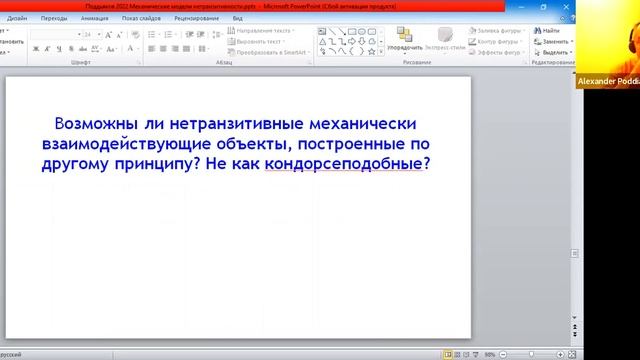Decrease font size with small A
The width and height of the screenshot is (640, 360).
click(x=119, y=35)
